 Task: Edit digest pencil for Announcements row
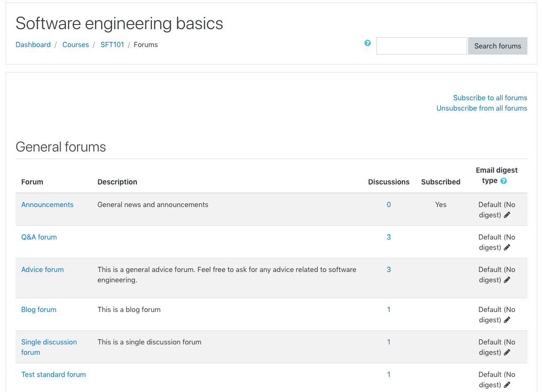pos(507,215)
